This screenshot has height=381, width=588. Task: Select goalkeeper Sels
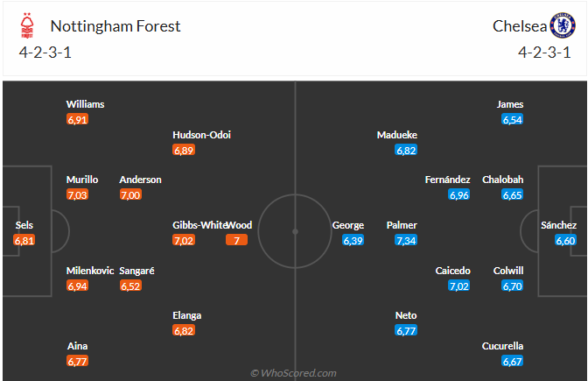pos(24,225)
